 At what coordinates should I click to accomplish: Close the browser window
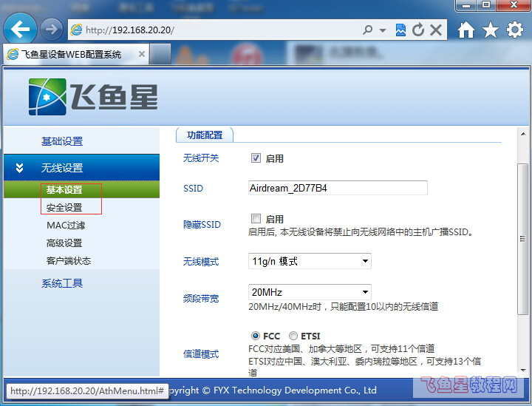(514, 5)
